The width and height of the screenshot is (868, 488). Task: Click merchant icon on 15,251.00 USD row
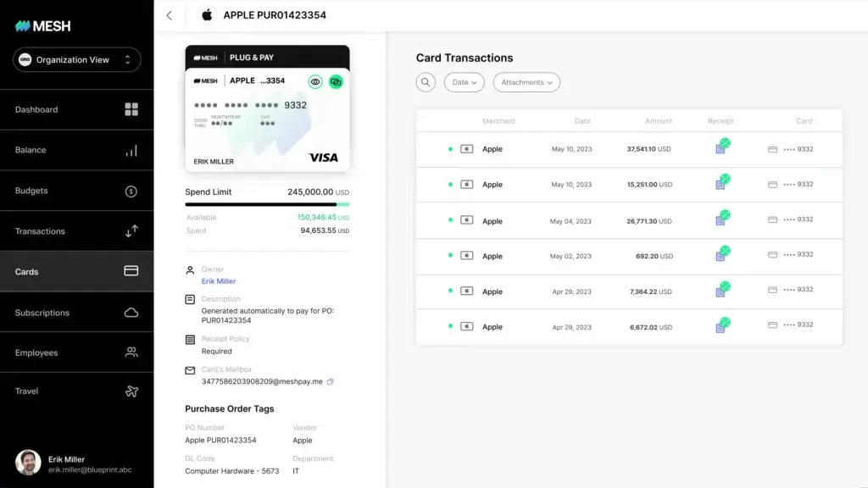[x=467, y=184]
